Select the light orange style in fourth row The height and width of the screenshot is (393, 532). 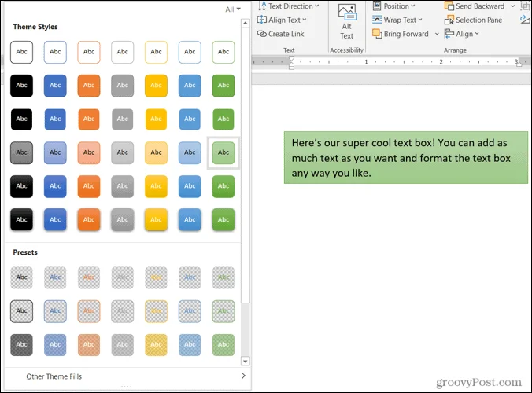(x=89, y=152)
